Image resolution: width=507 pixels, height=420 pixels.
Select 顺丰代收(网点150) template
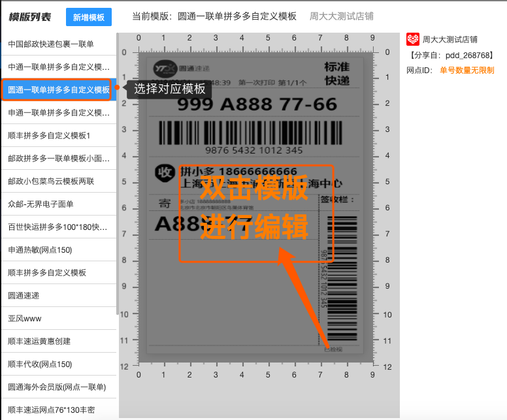click(x=40, y=364)
